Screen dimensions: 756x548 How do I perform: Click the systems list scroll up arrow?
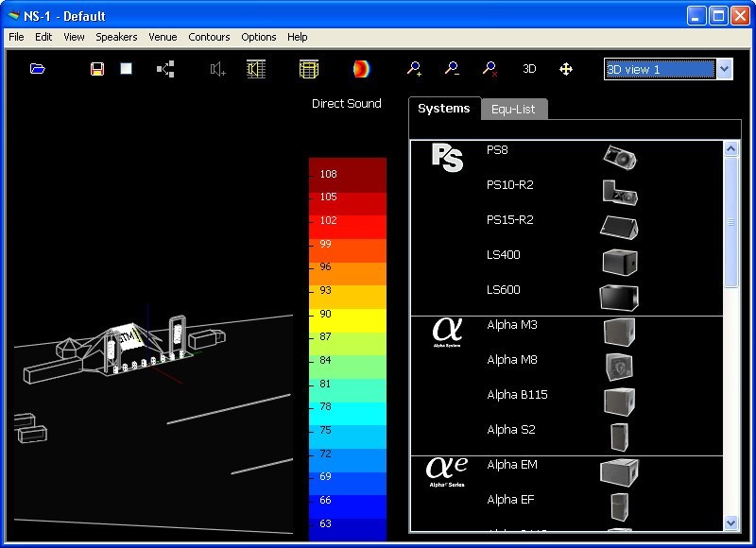[730, 149]
